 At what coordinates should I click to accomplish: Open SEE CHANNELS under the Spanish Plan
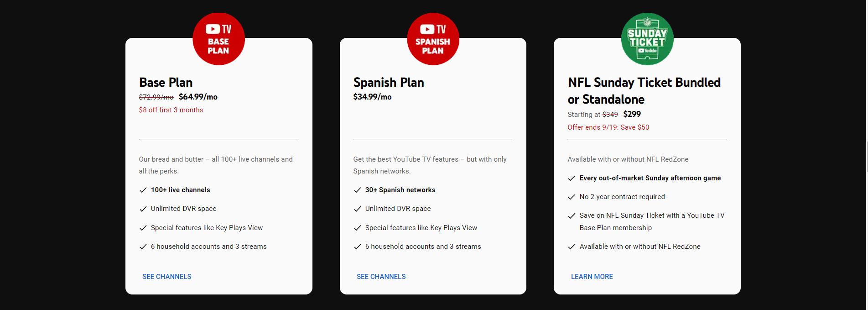tap(381, 276)
